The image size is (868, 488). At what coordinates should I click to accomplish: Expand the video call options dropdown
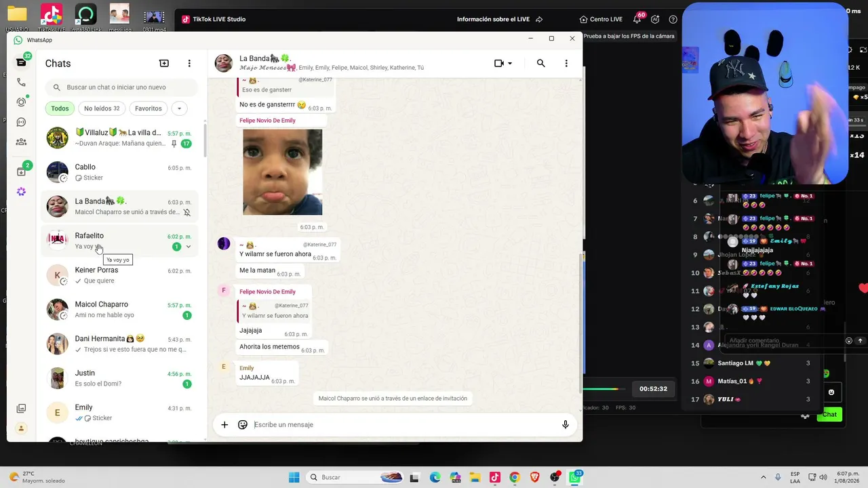[x=510, y=63]
